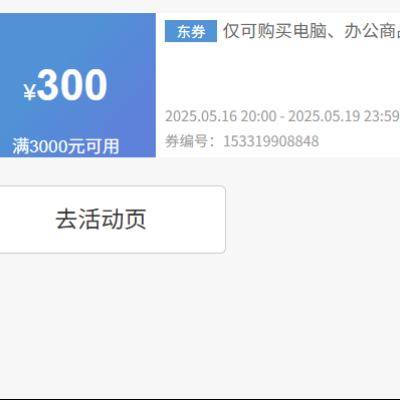
Task: Click the word 办公 in coupon description
Action: [x=361, y=31]
